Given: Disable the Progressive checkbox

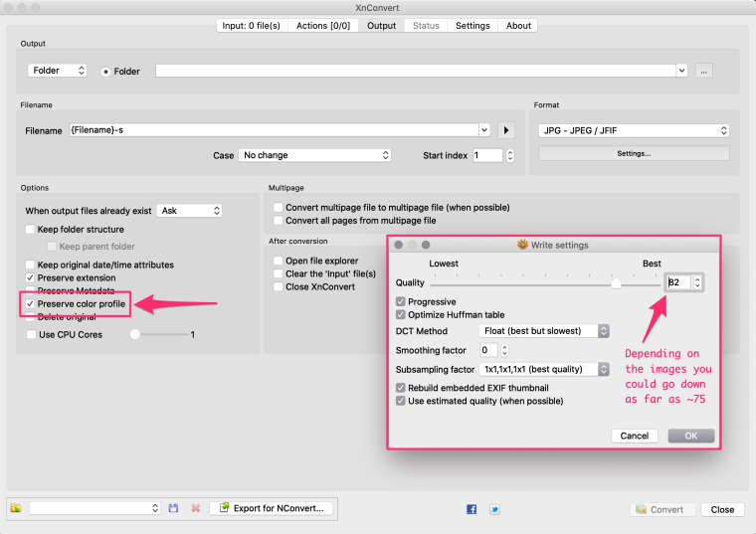Looking at the screenshot, I should (401, 301).
